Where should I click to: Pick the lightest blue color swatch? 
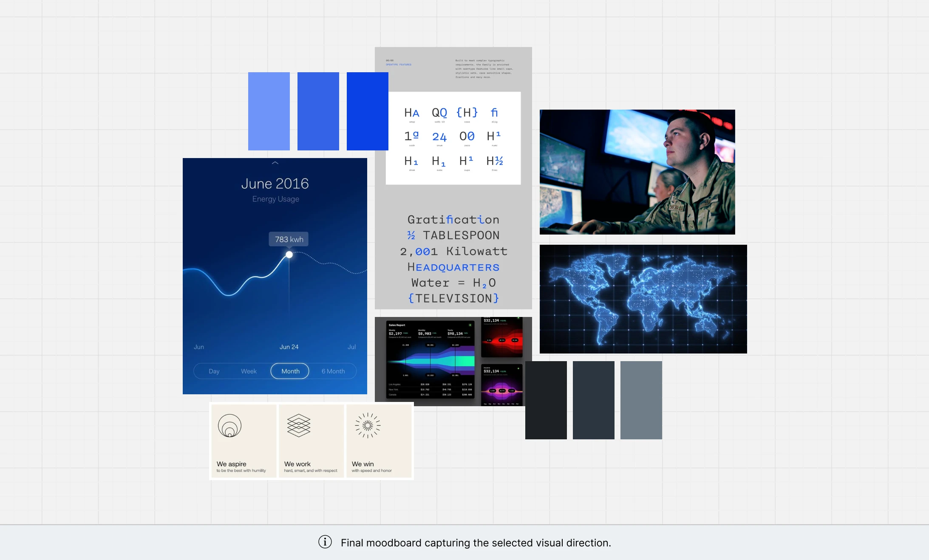pyautogui.click(x=269, y=111)
